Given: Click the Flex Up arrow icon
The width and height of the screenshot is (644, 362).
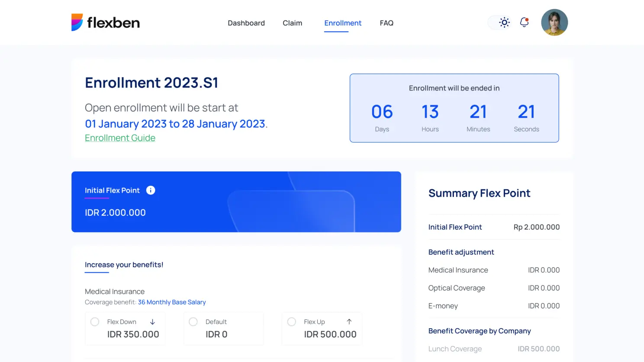Looking at the screenshot, I should pos(349,322).
